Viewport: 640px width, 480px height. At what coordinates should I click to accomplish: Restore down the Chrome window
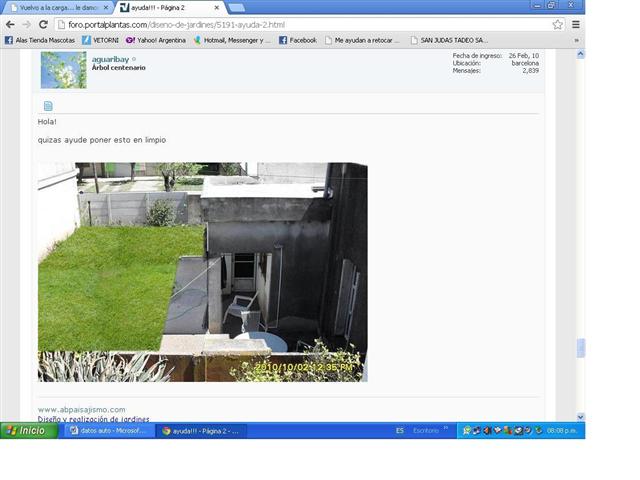(551, 5)
